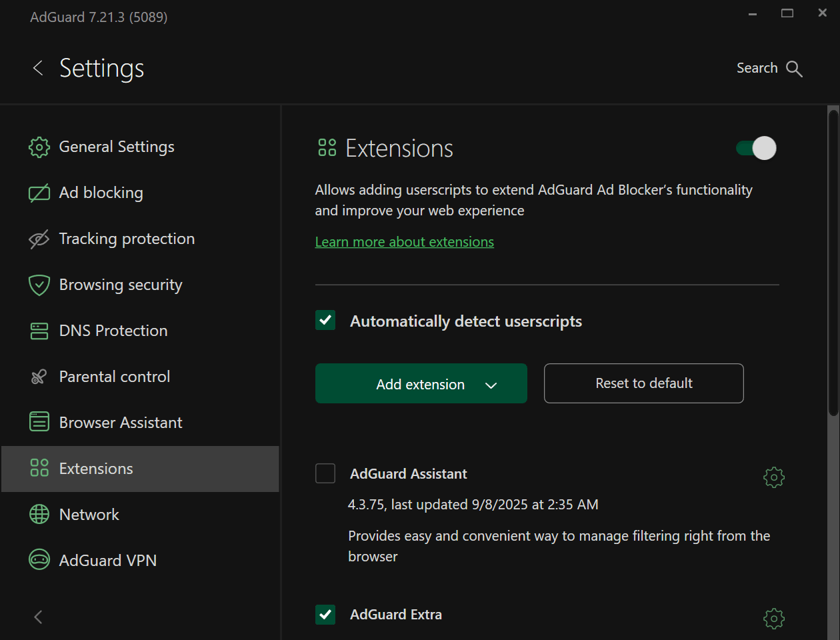Close the AdGuard window
This screenshot has height=640, width=840.
tap(823, 13)
